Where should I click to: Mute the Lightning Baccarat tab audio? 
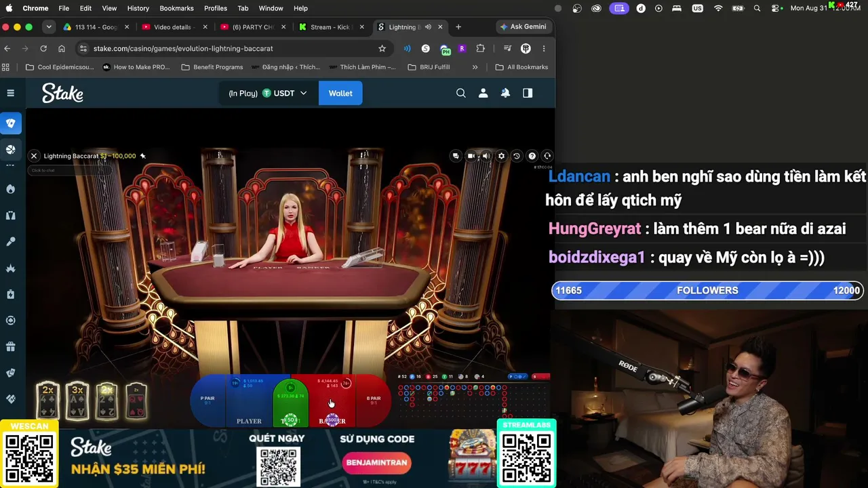tap(428, 27)
